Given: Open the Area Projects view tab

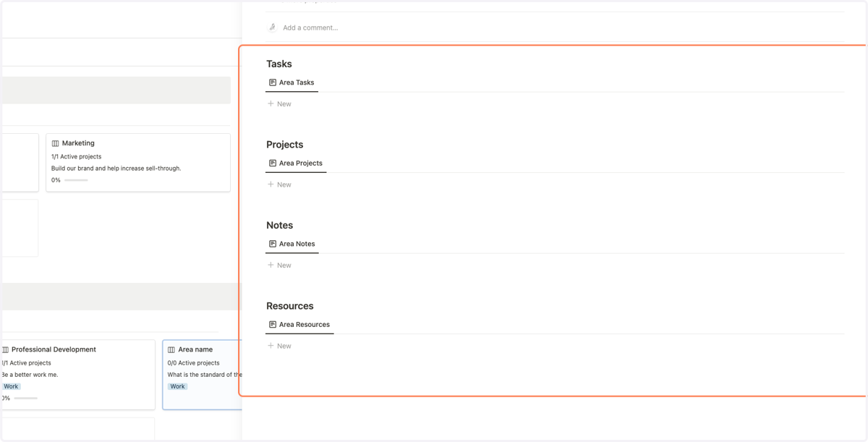Looking at the screenshot, I should (x=296, y=163).
